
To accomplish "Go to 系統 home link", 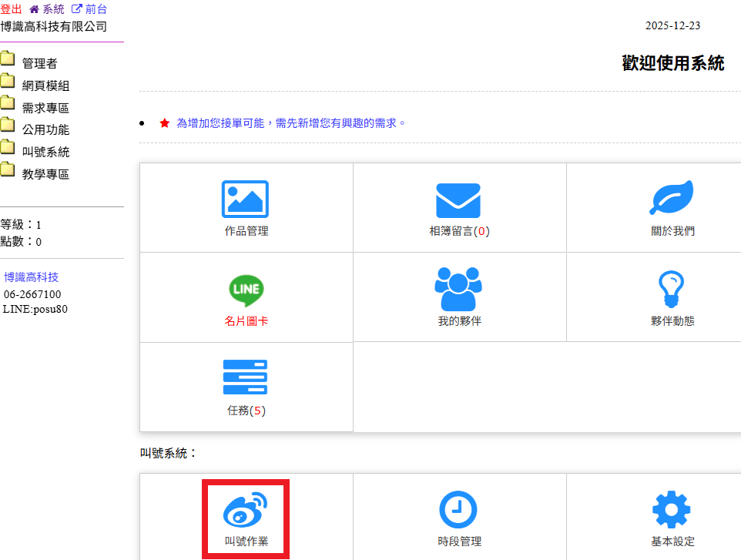I will coord(47,9).
